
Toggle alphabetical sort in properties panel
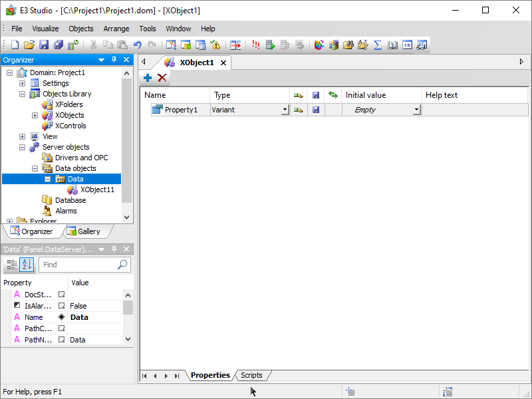pos(26,265)
